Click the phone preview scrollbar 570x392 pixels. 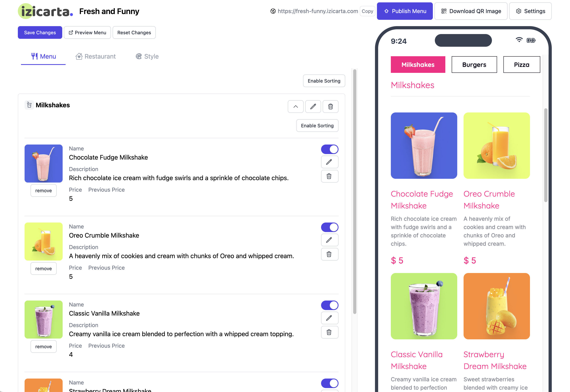point(545,155)
